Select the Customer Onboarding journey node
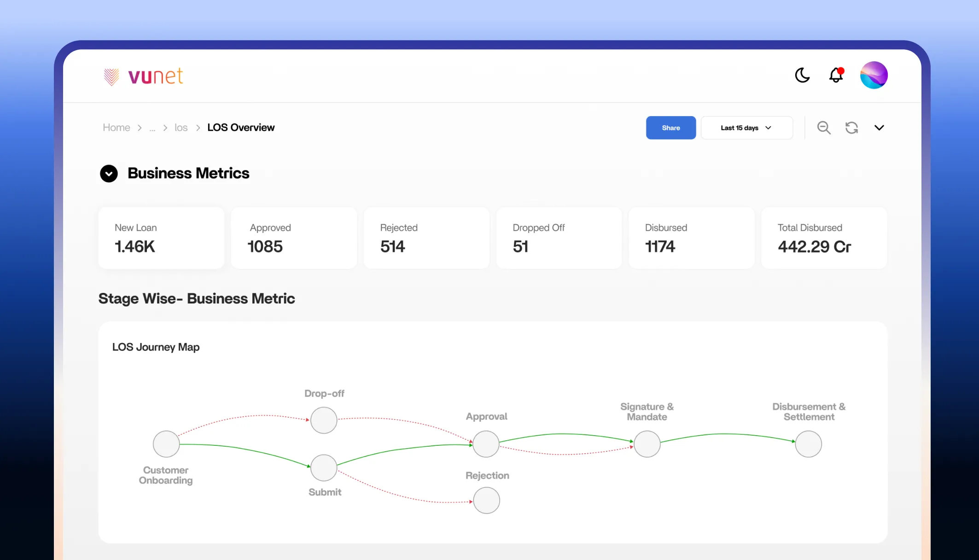Viewport: 979px width, 560px height. [166, 444]
